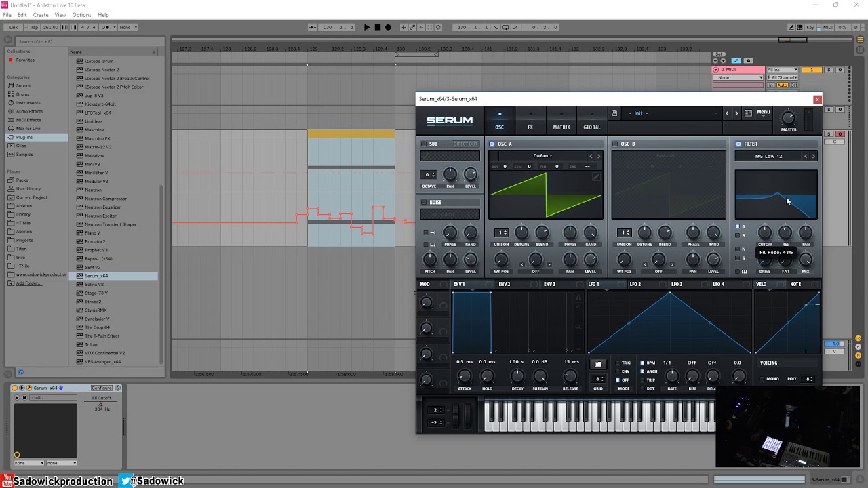The width and height of the screenshot is (868, 488).
Task: Go to next Serum preset arrow
Action: (x=736, y=113)
